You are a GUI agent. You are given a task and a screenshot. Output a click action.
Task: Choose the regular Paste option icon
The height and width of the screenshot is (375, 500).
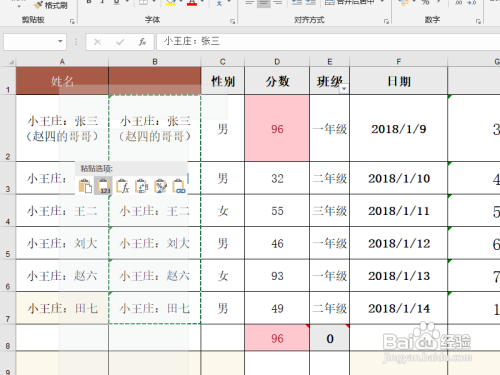point(85,186)
